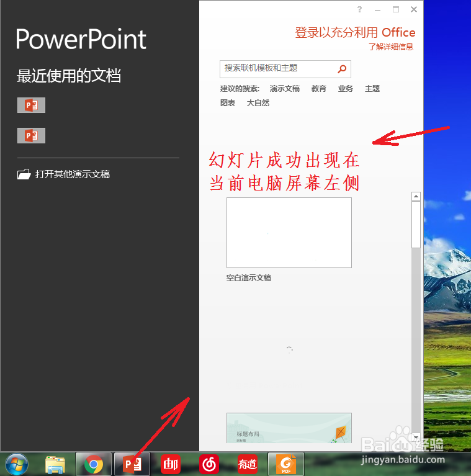This screenshot has height=476, width=471.
Task: Open the first recent PowerPoint document icon
Action: [31, 105]
